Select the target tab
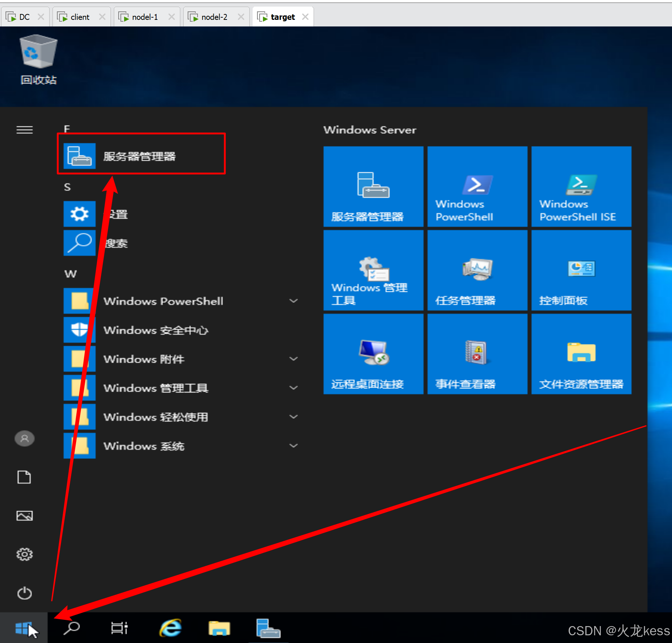 coord(282,17)
